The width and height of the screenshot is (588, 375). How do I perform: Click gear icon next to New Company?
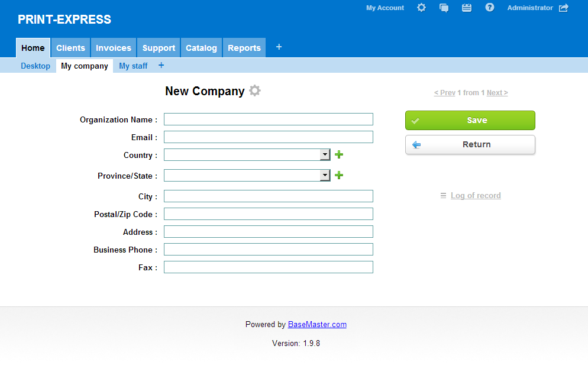point(255,90)
